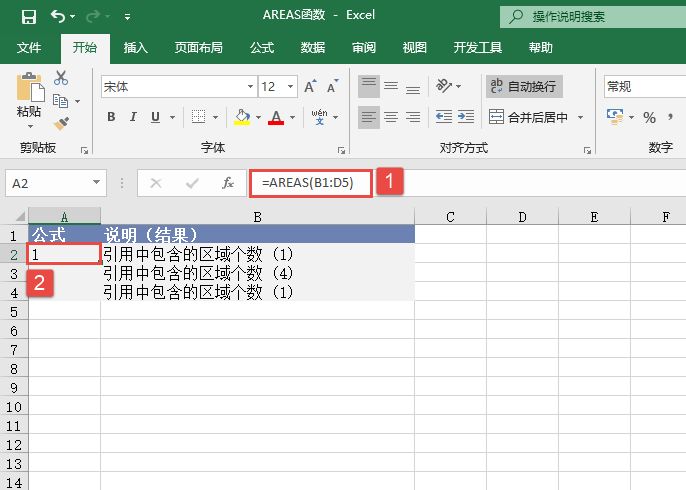
Task: Apply the yellow fill color bucket
Action: tap(241, 117)
